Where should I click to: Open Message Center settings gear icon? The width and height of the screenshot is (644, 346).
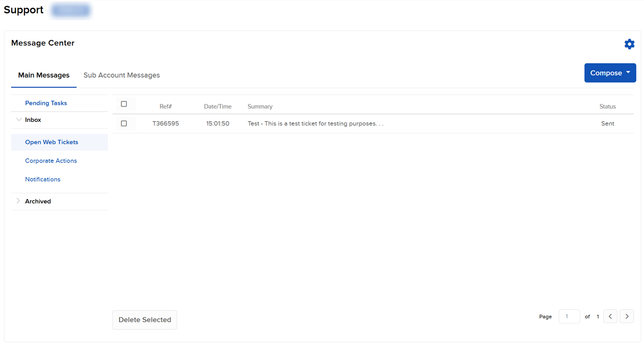(x=629, y=44)
